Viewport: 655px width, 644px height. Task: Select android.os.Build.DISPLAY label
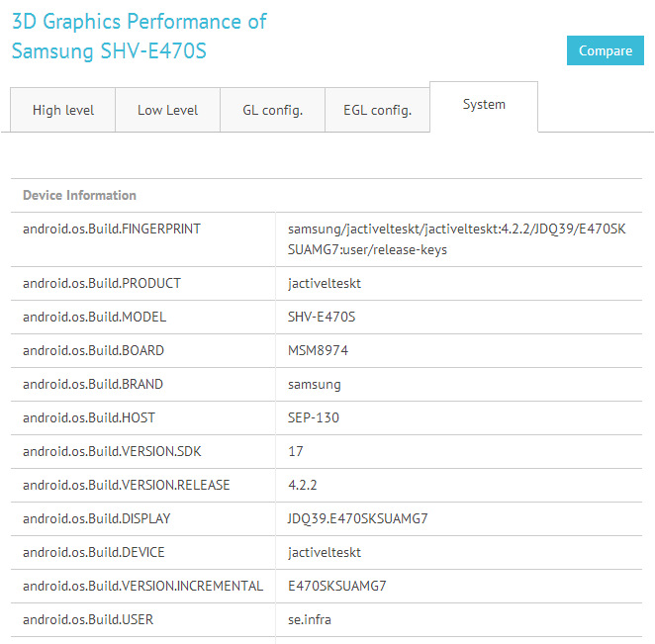pos(97,518)
